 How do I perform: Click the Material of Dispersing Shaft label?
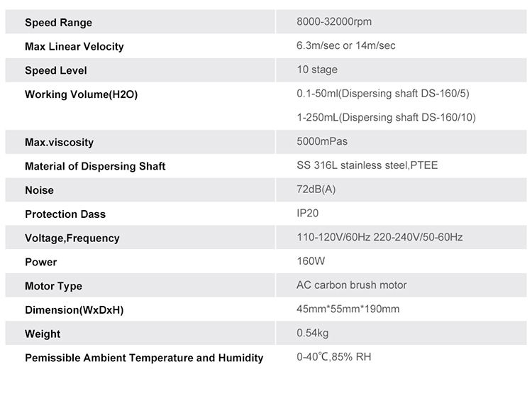pyautogui.click(x=95, y=167)
